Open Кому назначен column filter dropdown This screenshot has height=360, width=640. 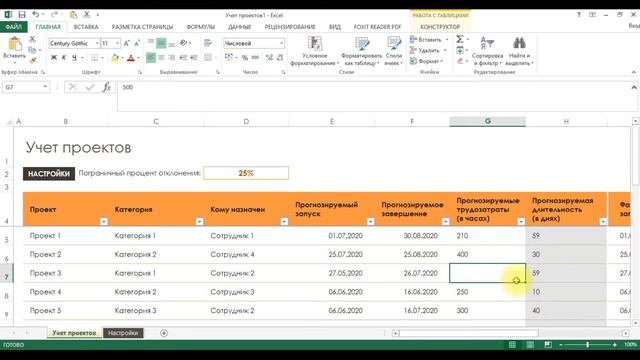[284, 221]
